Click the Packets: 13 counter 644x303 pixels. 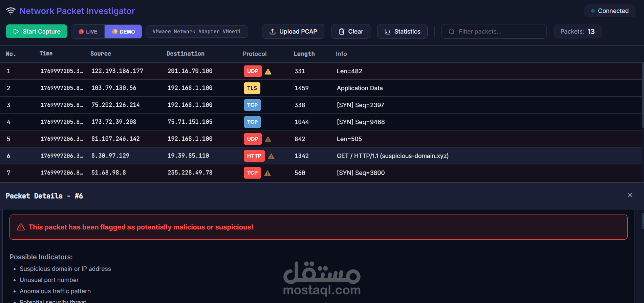pos(578,32)
